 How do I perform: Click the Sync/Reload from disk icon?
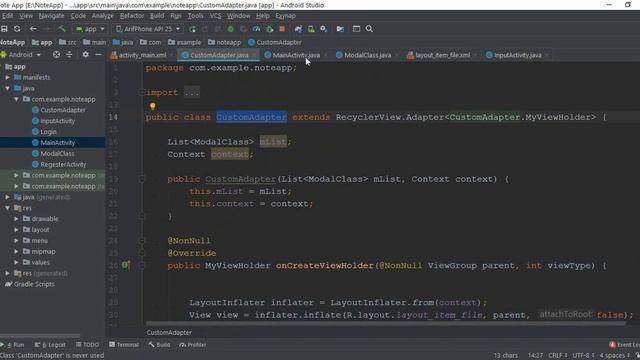point(17,29)
